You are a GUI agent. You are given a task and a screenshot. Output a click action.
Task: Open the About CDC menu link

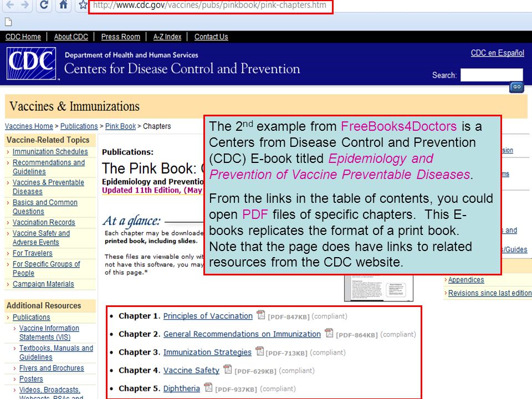pyautogui.click(x=71, y=37)
